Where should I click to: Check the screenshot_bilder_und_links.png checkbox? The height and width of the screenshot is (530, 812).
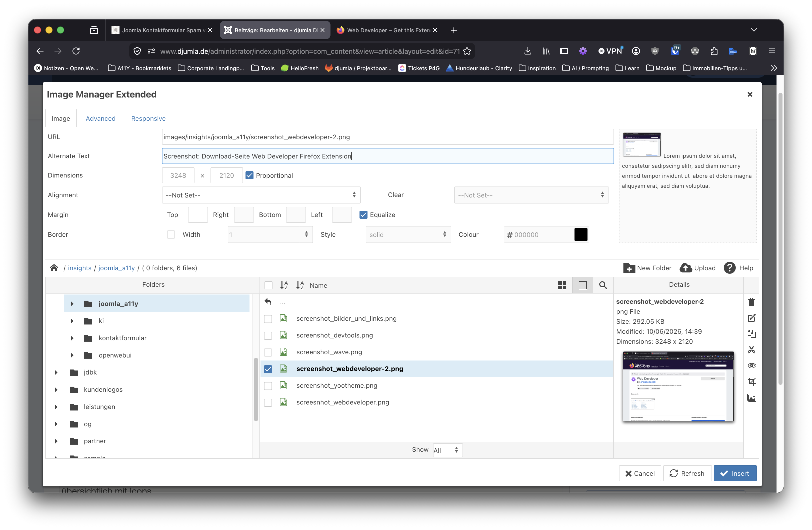pos(268,319)
